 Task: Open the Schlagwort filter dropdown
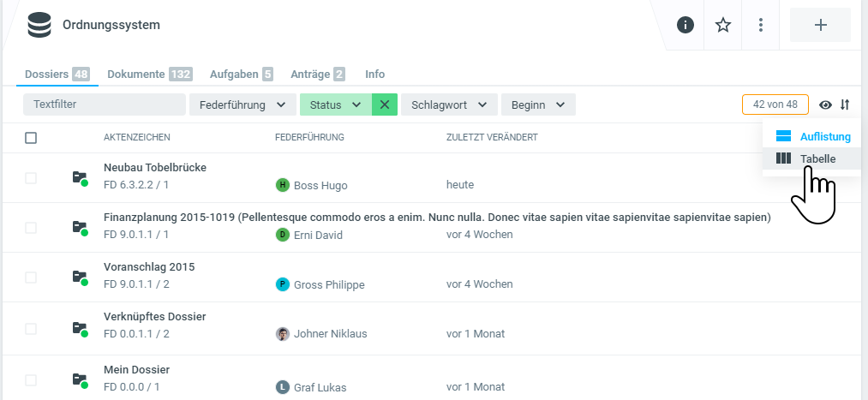tap(448, 104)
